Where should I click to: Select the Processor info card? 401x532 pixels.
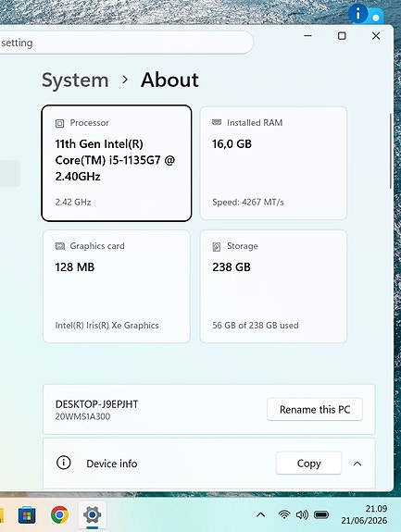tap(117, 163)
